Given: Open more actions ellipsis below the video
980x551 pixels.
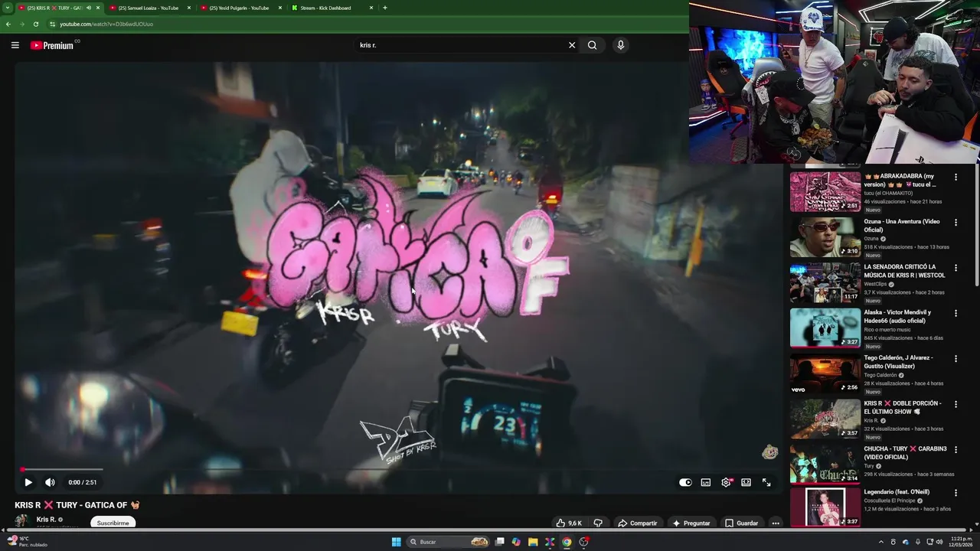Looking at the screenshot, I should coord(776,523).
